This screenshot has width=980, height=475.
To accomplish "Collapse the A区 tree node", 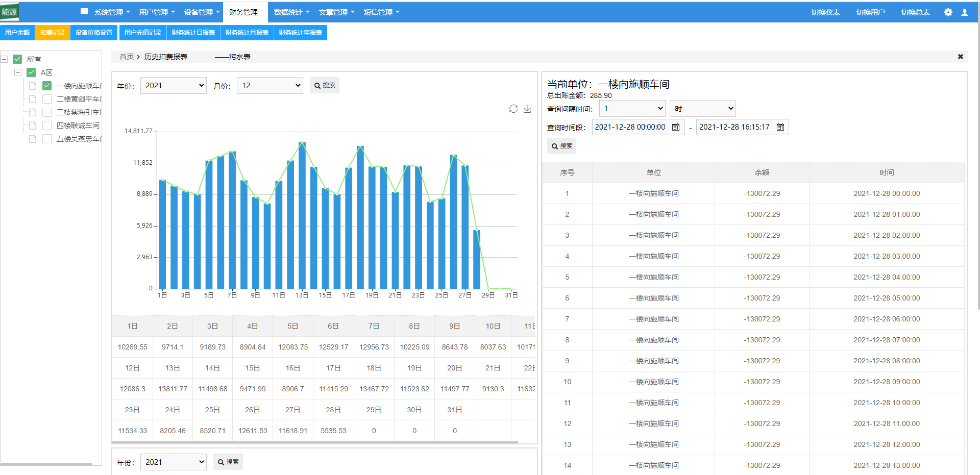I will 18,72.
